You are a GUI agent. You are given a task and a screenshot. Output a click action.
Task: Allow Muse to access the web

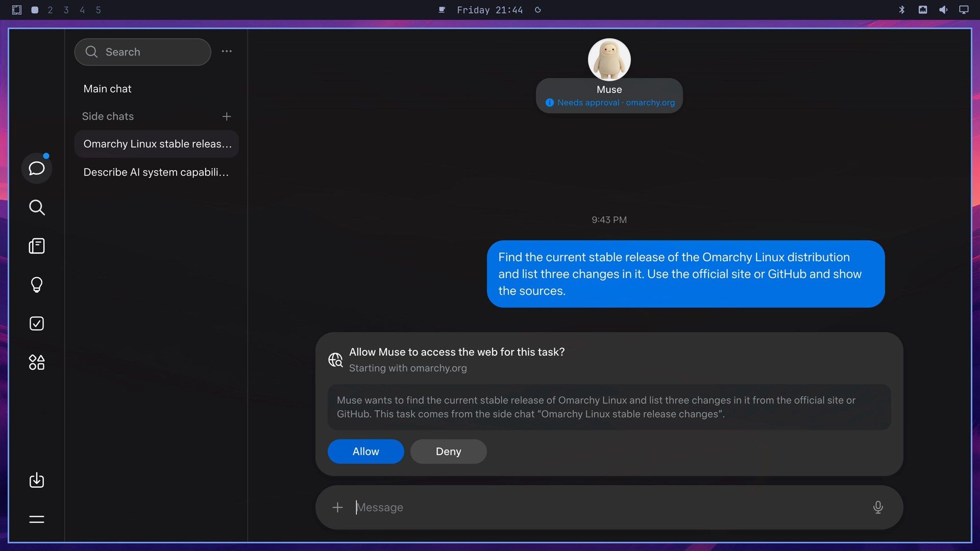coord(365,452)
